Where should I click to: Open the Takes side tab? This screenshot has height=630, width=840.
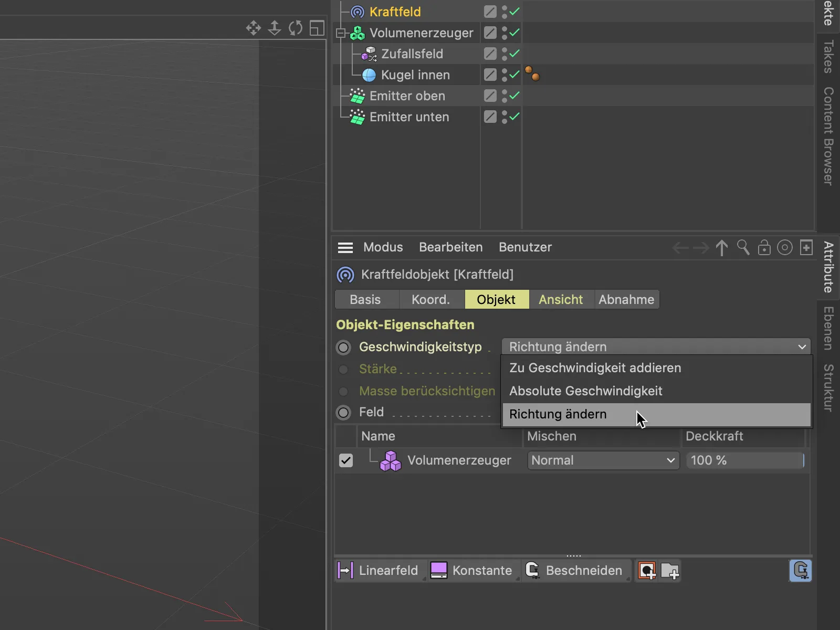[x=828, y=57]
